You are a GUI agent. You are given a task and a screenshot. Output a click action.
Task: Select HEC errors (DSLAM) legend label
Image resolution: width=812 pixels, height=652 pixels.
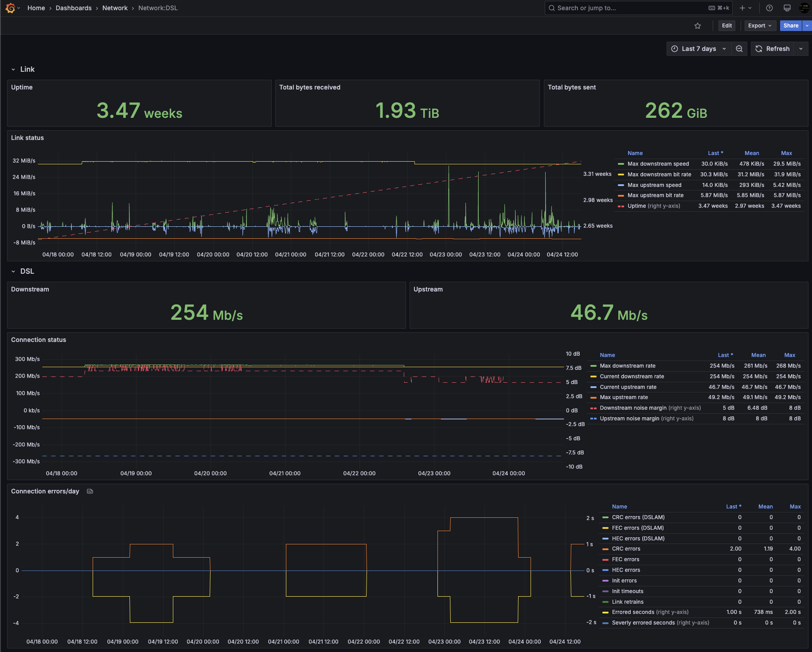coord(638,539)
